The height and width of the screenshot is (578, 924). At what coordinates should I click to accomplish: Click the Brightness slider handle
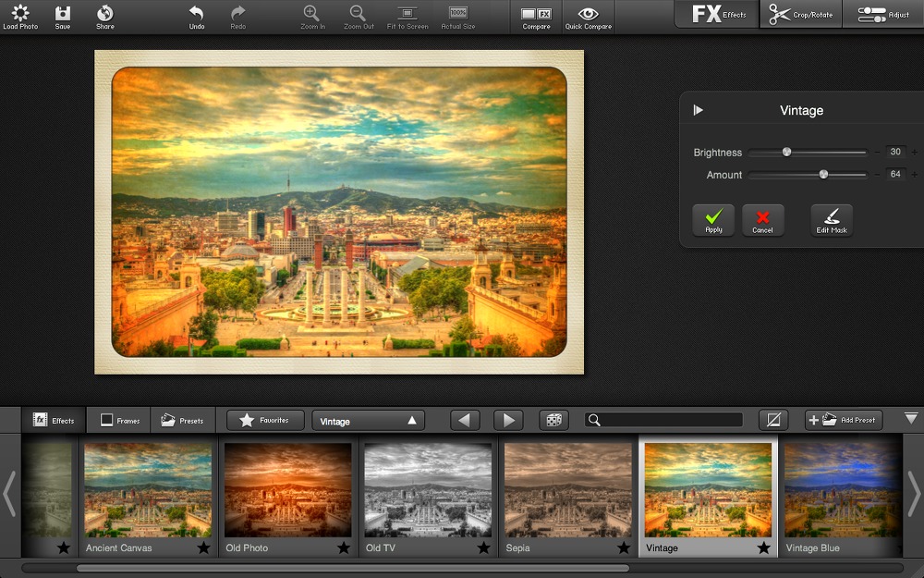[786, 153]
